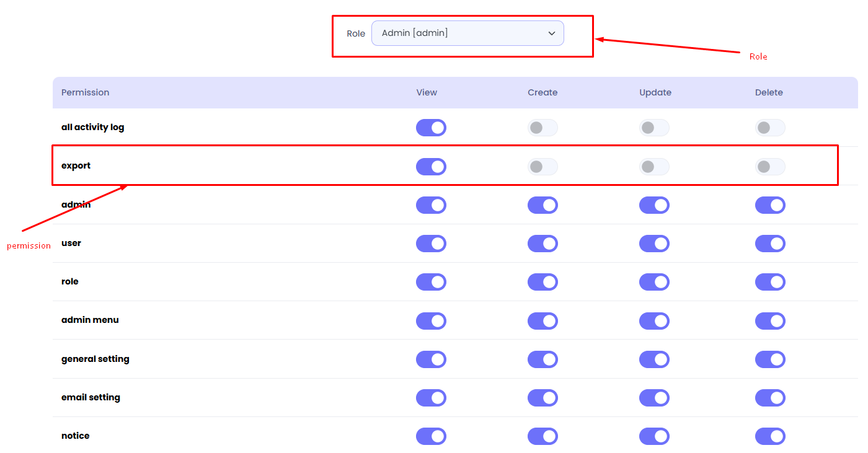The width and height of the screenshot is (868, 453).
Task: Click the Permission column header
Action: [85, 92]
